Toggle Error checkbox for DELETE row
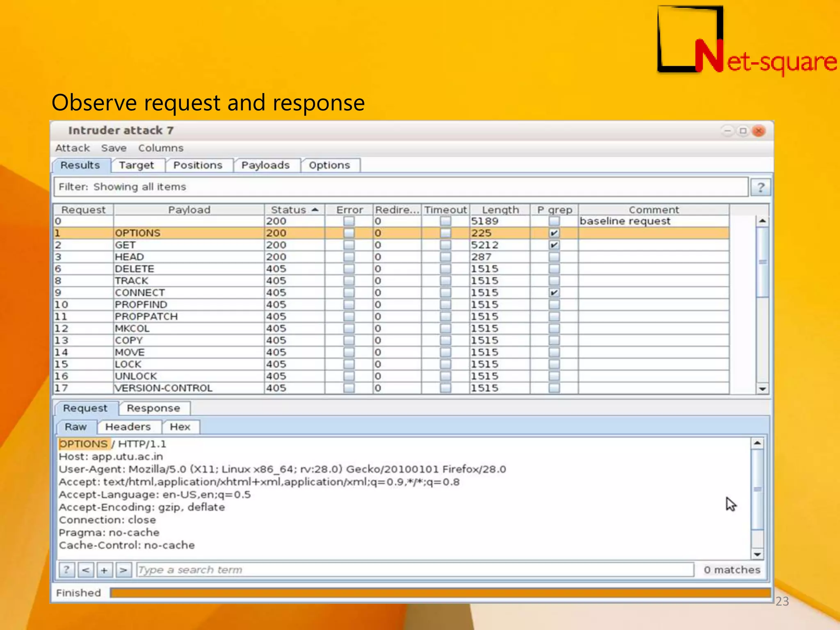Image resolution: width=840 pixels, height=630 pixels. (x=349, y=269)
